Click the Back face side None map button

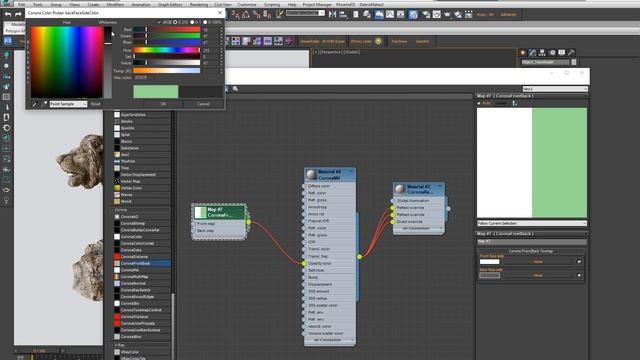click(x=538, y=275)
